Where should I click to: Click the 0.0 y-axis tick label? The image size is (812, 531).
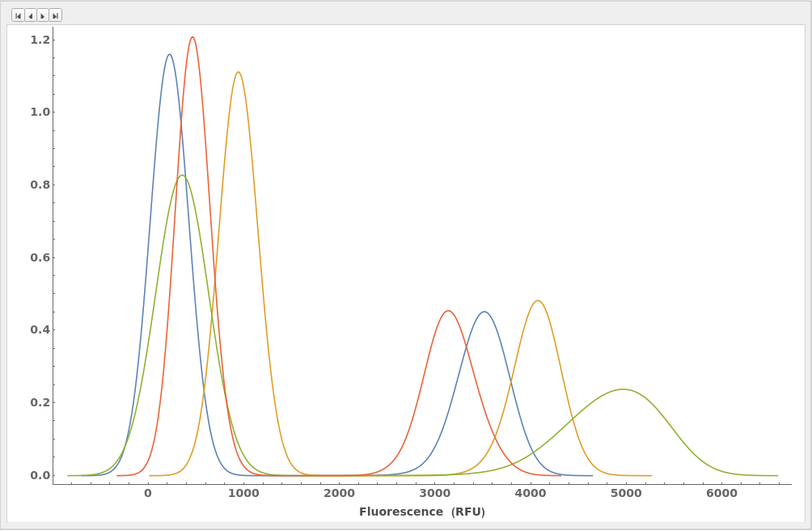40,475
